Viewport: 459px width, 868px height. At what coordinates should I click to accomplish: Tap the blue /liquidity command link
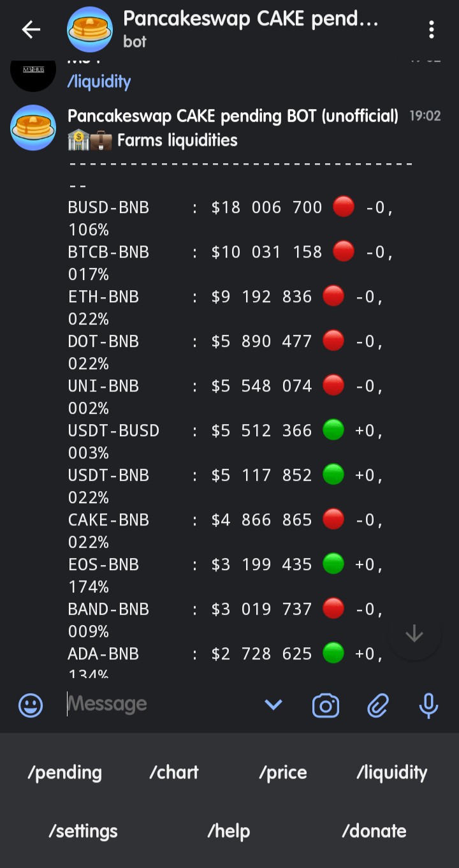click(99, 82)
